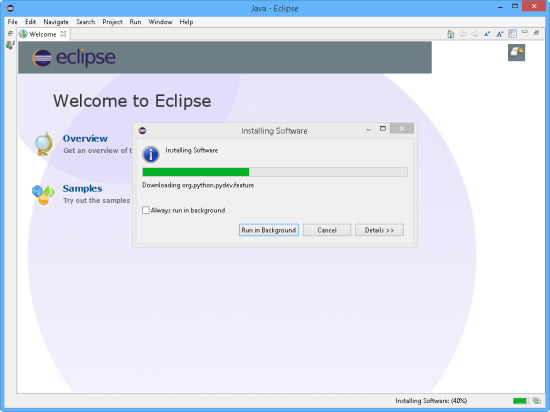Open the Workbench icon at top right

click(x=516, y=52)
